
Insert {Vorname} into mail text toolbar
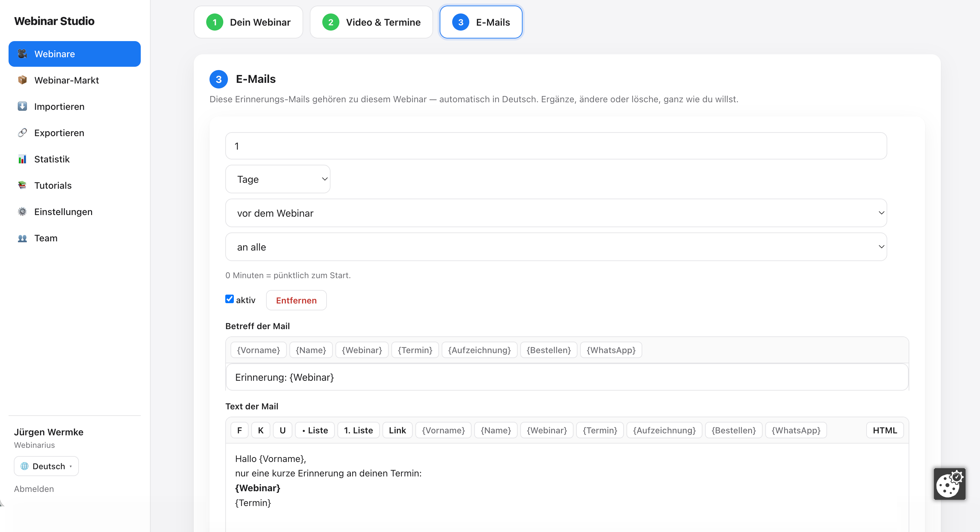coord(443,430)
